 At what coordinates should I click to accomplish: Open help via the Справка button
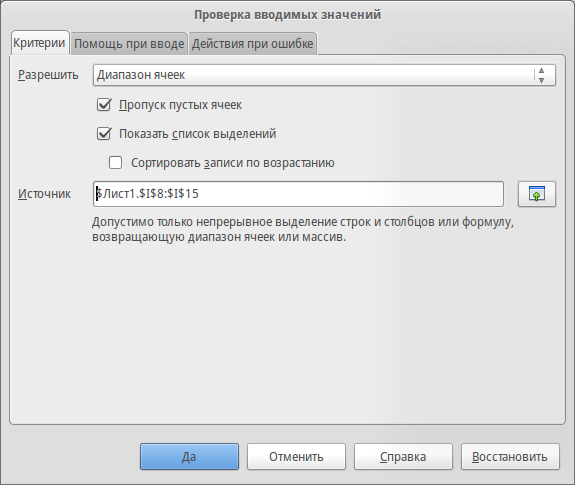pyautogui.click(x=403, y=456)
